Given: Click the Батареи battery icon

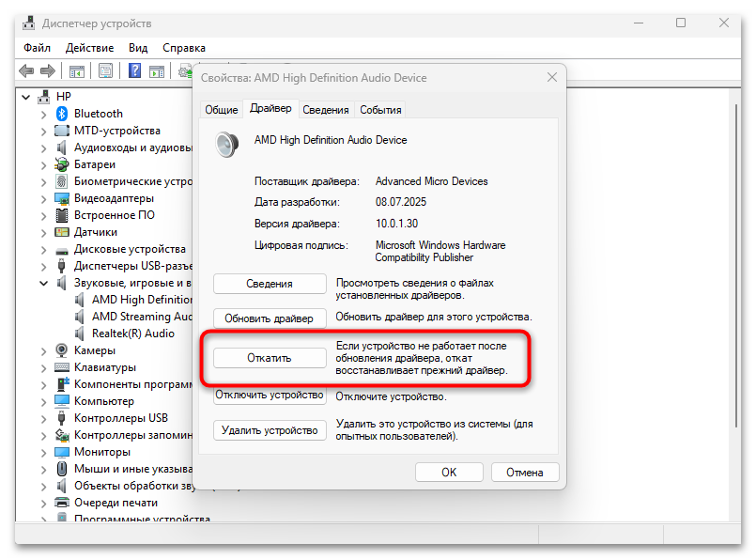Looking at the screenshot, I should (x=62, y=164).
